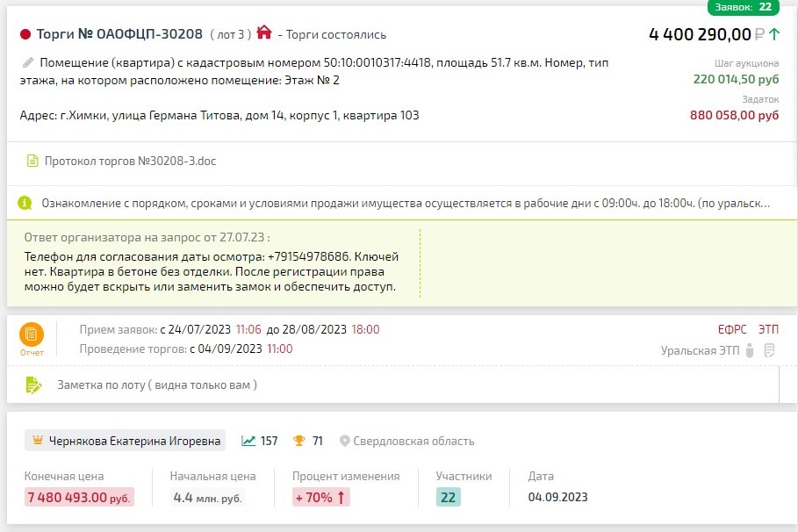Open the ЕФРС link
Image resolution: width=798 pixels, height=532 pixels.
click(732, 329)
